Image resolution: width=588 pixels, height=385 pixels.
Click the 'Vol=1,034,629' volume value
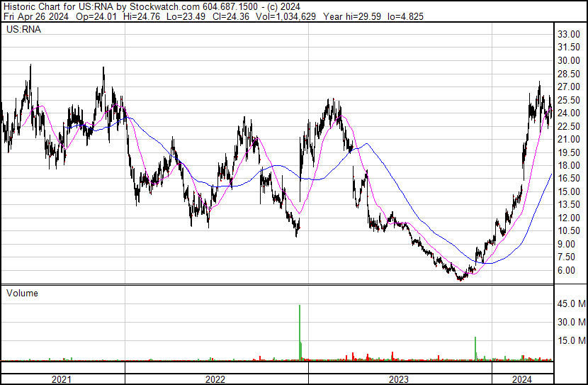coord(285,16)
